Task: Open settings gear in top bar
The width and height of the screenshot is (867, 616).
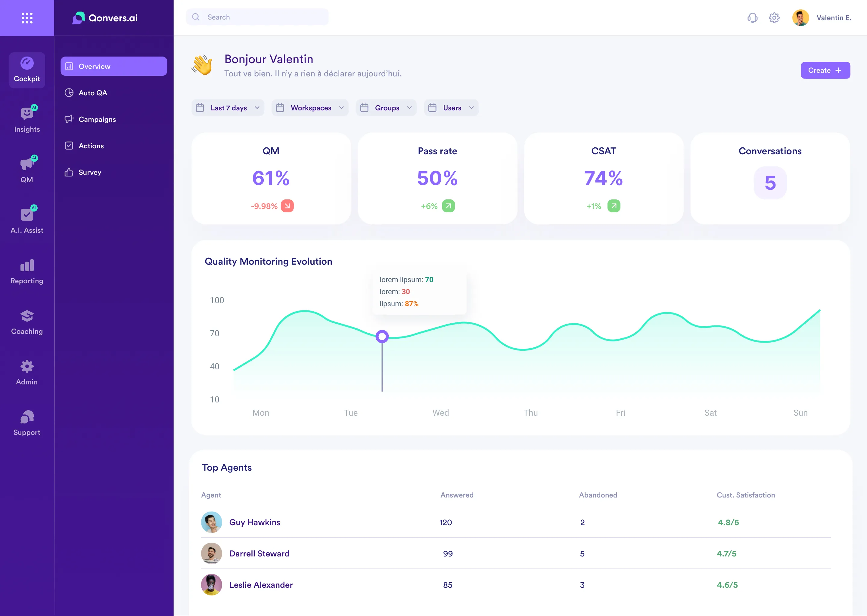Action: pyautogui.click(x=774, y=17)
